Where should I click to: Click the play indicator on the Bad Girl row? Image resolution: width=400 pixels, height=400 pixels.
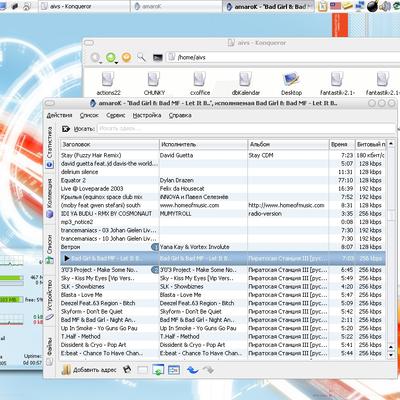point(67,258)
